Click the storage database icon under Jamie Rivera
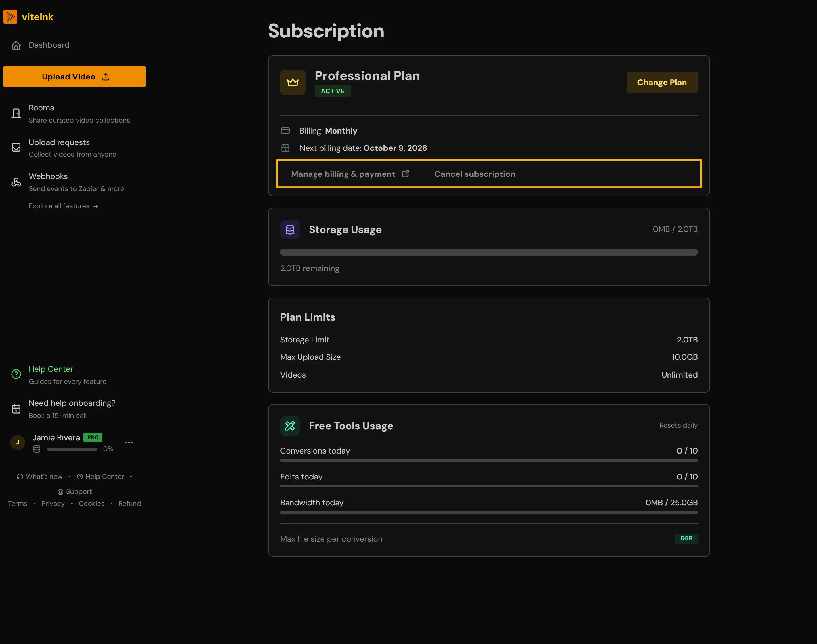Screen dimensions: 817x644 [37, 449]
